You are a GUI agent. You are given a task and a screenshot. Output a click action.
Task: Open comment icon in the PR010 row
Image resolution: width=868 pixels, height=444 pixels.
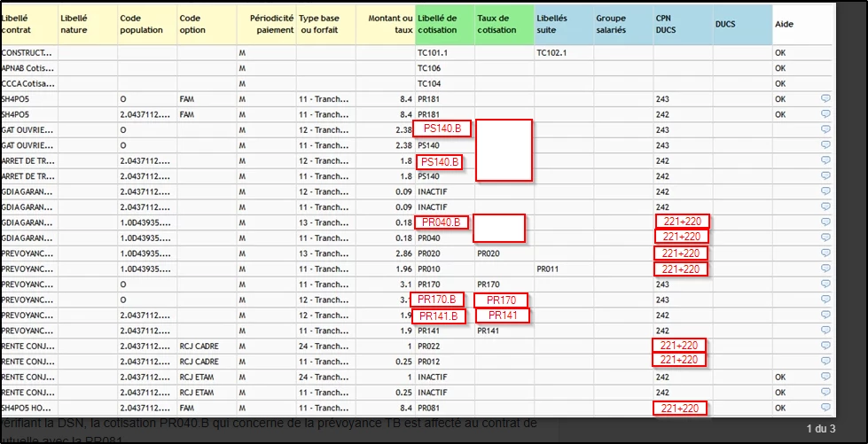pyautogui.click(x=825, y=269)
